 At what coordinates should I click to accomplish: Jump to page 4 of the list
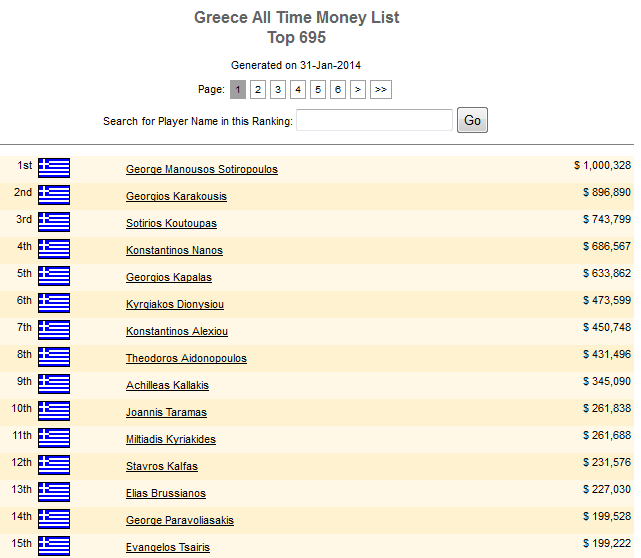(x=298, y=90)
